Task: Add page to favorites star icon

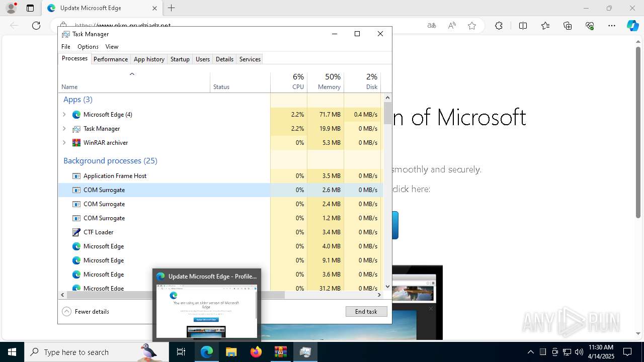Action: click(472, 26)
